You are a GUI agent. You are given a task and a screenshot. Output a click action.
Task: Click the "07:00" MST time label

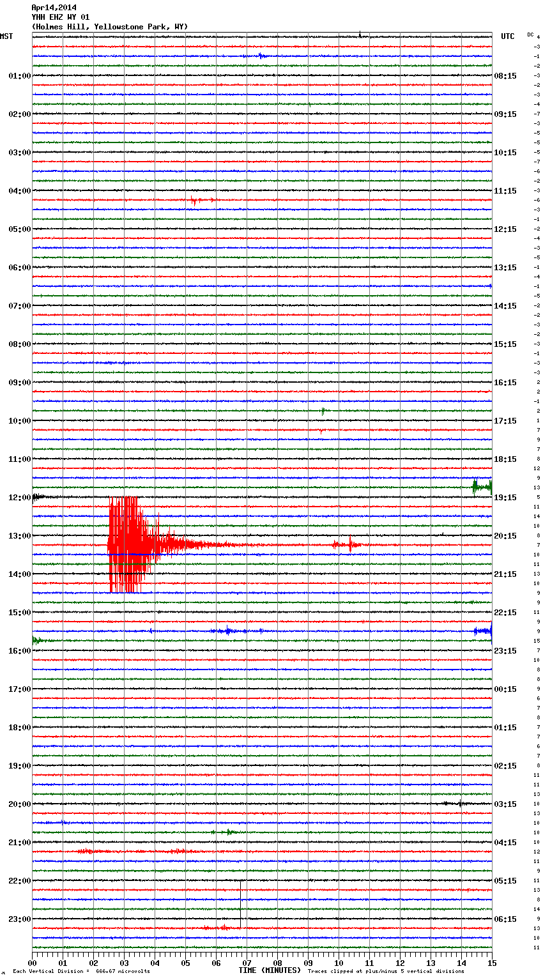[20, 306]
